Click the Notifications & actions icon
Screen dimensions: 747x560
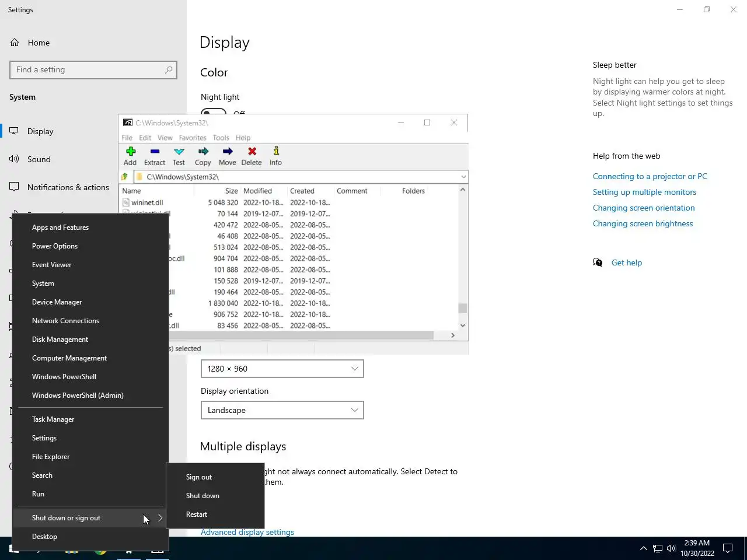14,187
